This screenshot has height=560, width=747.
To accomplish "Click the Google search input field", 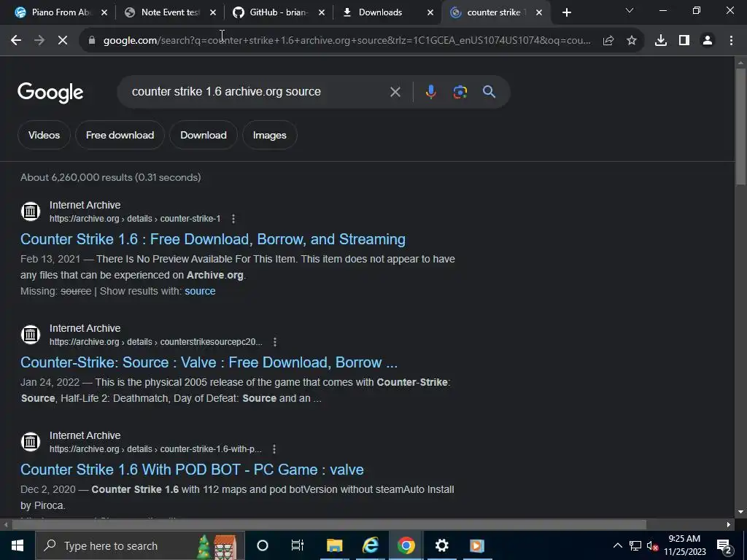I will pyautogui.click(x=258, y=92).
